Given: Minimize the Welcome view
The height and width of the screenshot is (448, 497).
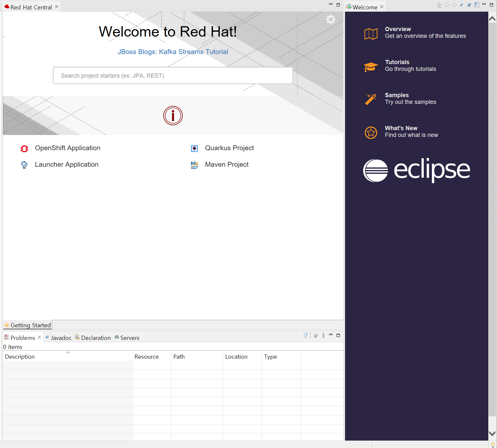Looking at the screenshot, I should 484,5.
